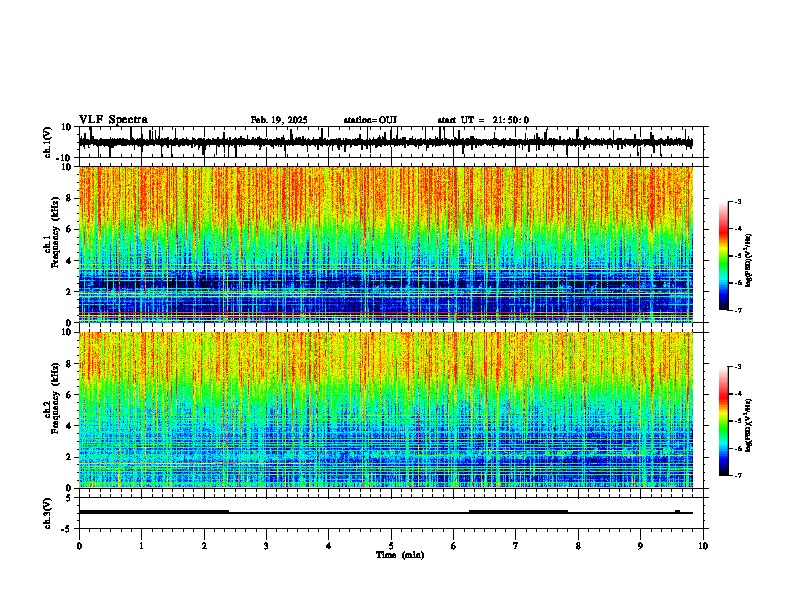Image resolution: width=792 pixels, height=612 pixels.
Task: Click time-axis tick label "8"
Action: [x=578, y=546]
